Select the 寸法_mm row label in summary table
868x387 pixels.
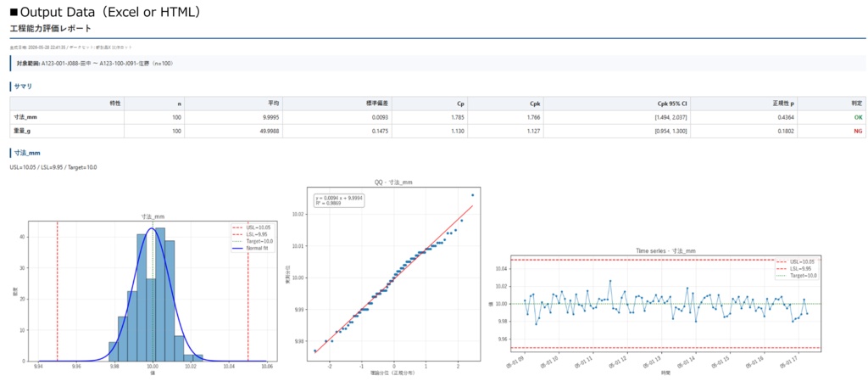(25, 117)
